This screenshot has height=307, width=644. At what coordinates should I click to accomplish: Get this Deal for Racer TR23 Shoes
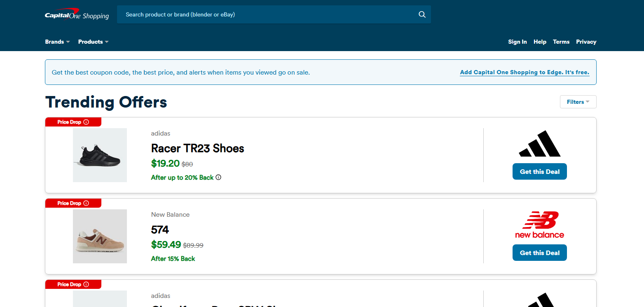click(x=540, y=171)
